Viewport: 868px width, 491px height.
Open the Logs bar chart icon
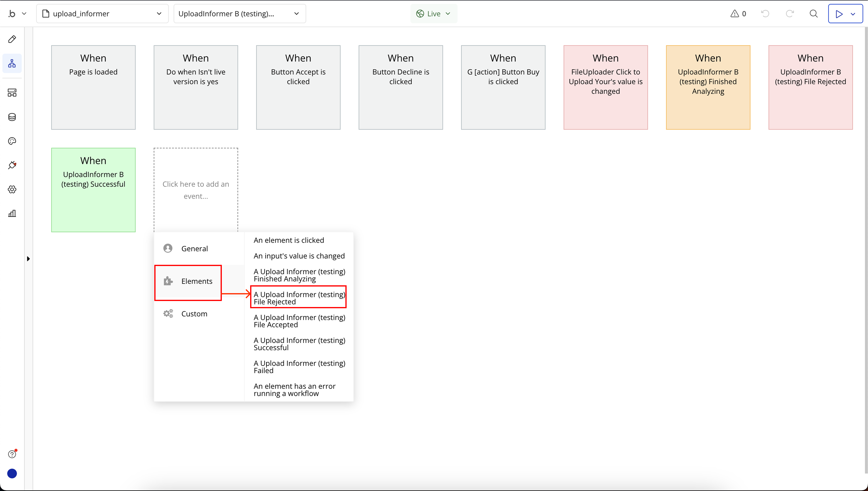pos(12,214)
